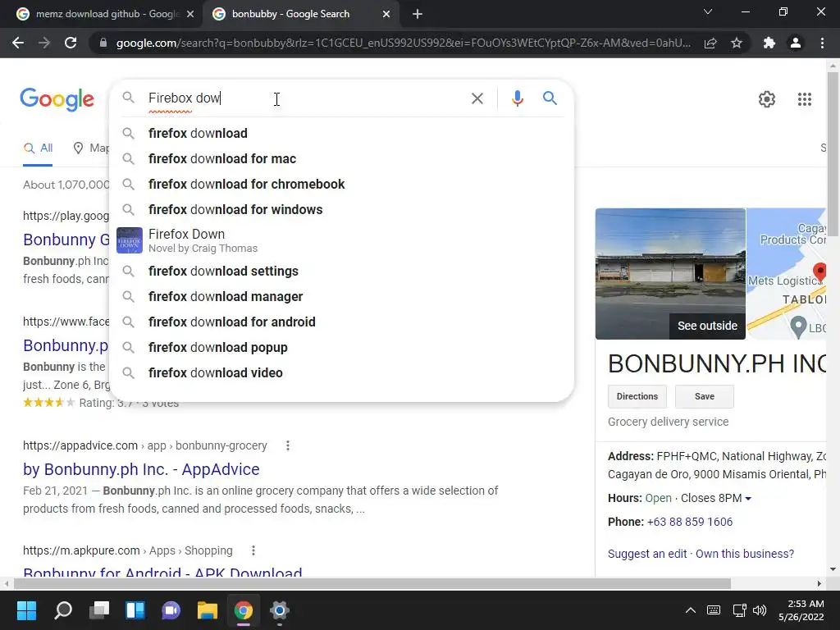Image resolution: width=840 pixels, height=630 pixels.
Task: Open the tab search chevron
Action: click(708, 11)
